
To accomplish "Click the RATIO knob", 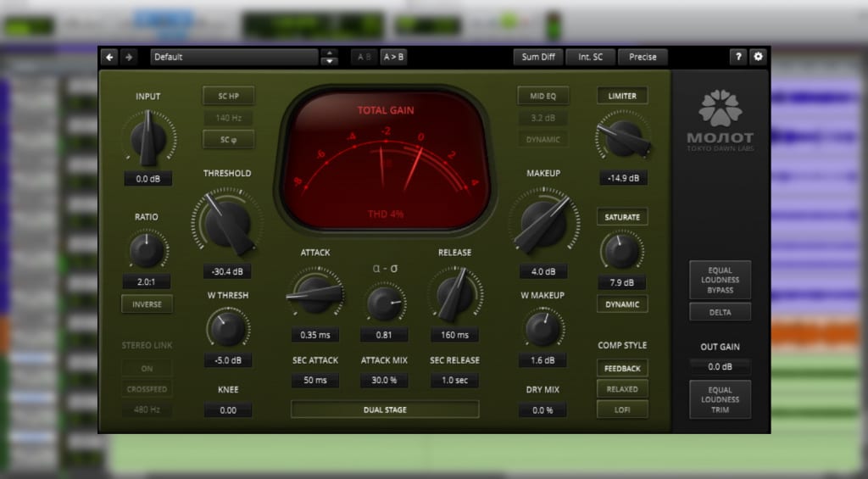I will 147,250.
